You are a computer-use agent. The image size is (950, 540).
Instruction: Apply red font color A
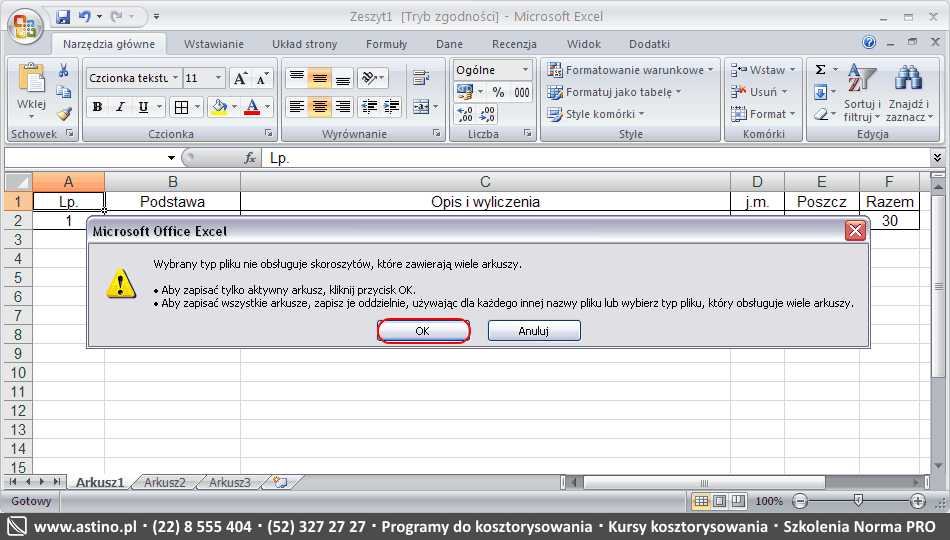pyautogui.click(x=252, y=107)
